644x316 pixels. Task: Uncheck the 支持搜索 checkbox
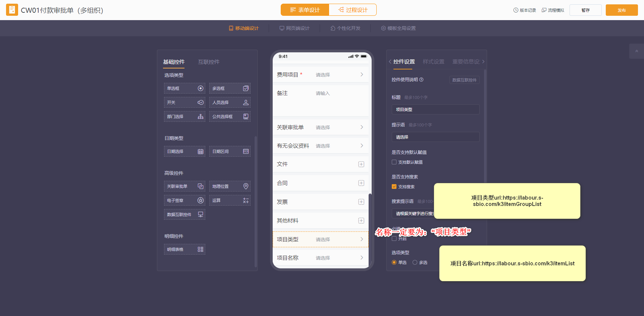(x=394, y=187)
